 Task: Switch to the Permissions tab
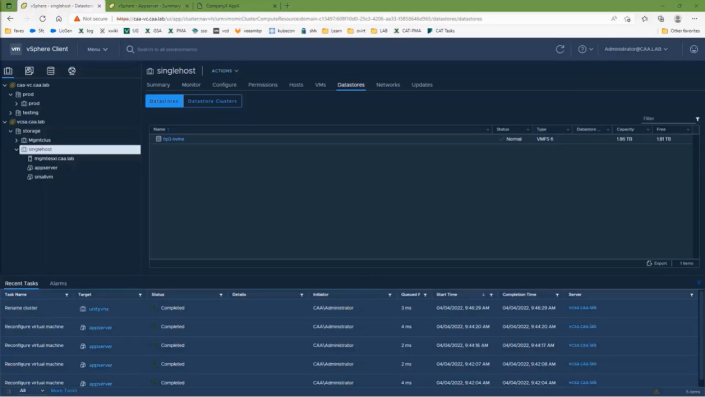(263, 85)
